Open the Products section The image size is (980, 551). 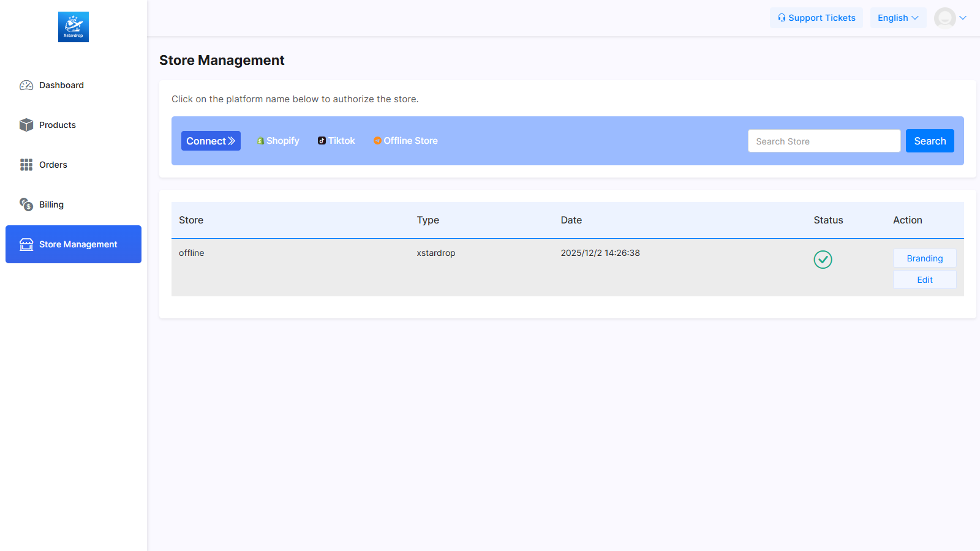pos(73,125)
